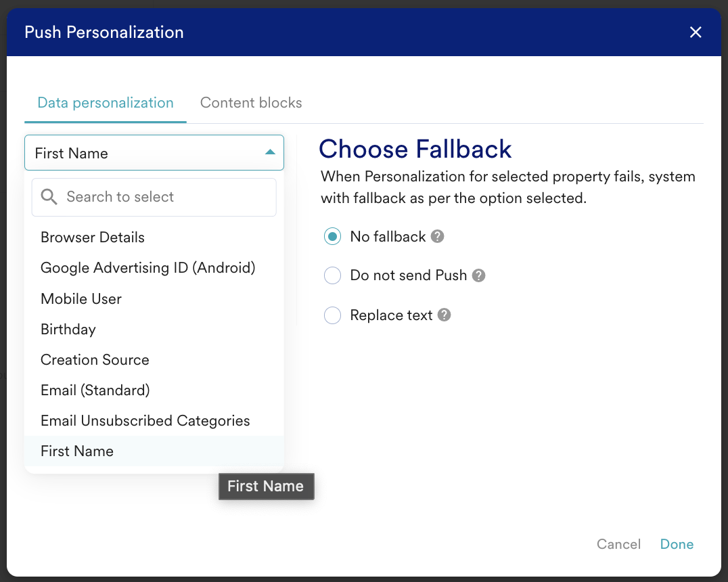728x582 pixels.
Task: Click the help icon beside Replace text
Action: (x=444, y=315)
